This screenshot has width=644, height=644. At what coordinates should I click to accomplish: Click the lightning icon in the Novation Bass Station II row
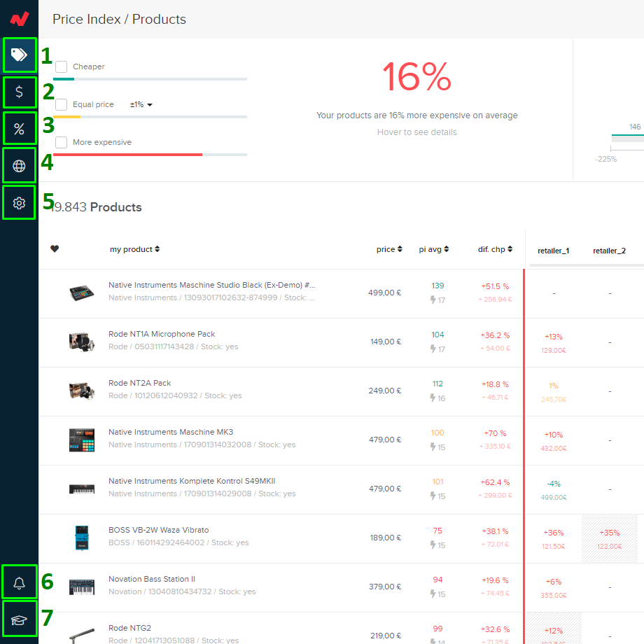(433, 594)
